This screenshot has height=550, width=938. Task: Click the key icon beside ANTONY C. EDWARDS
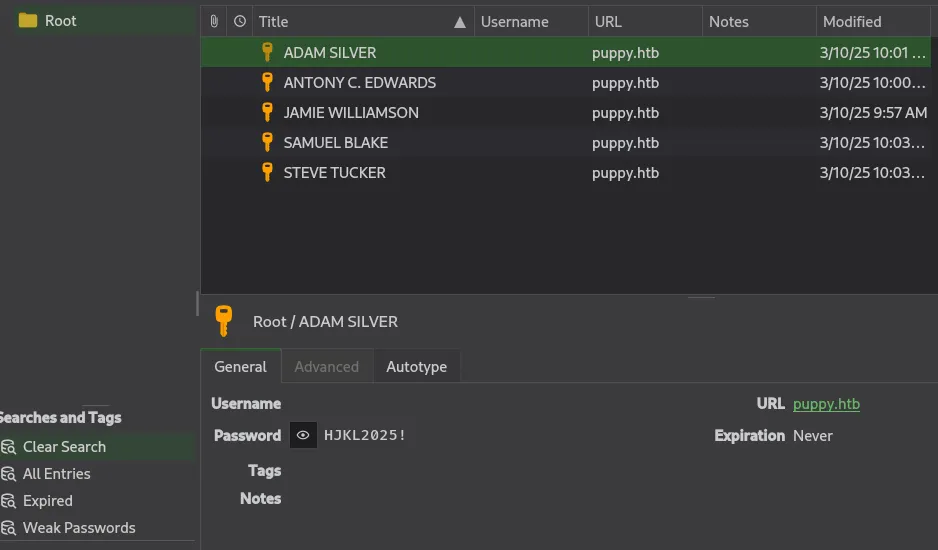point(267,82)
